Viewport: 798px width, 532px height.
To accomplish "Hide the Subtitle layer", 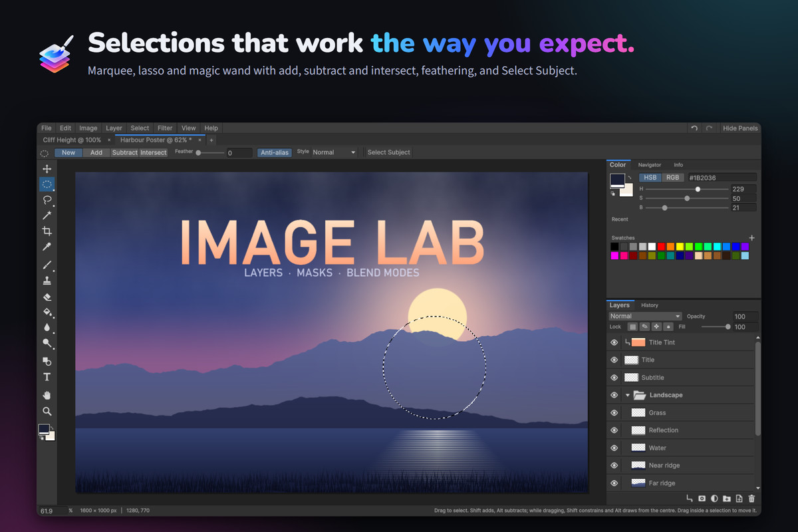I will 614,378.
